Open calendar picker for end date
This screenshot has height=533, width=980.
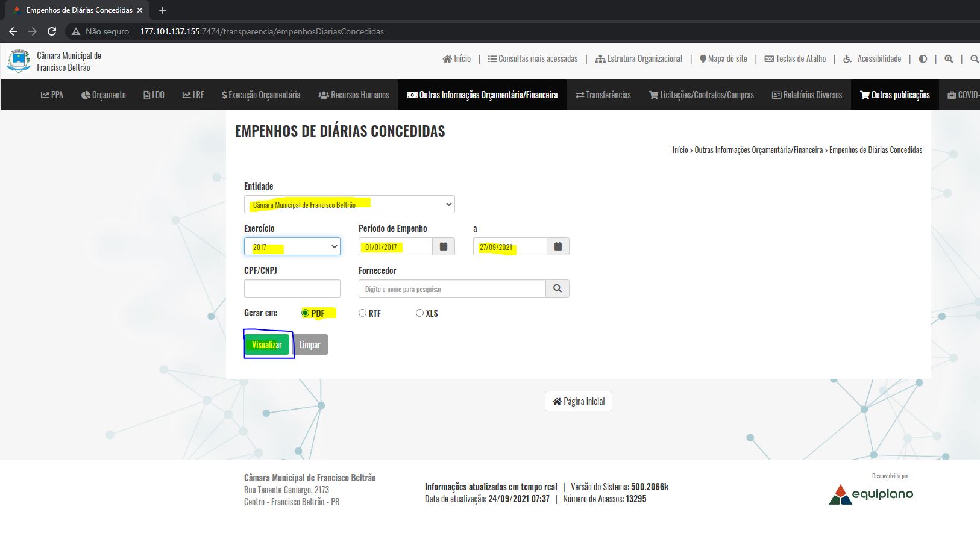pos(558,246)
